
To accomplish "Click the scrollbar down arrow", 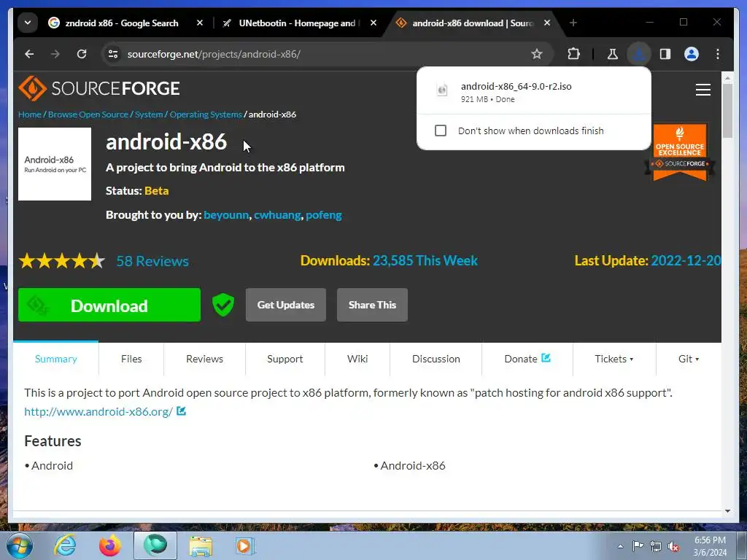I will (727, 511).
